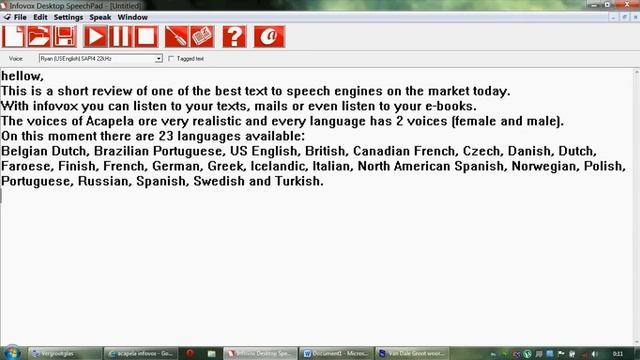Click the flag icon in system tray
The width and height of the screenshot is (640, 360).
coord(561,354)
